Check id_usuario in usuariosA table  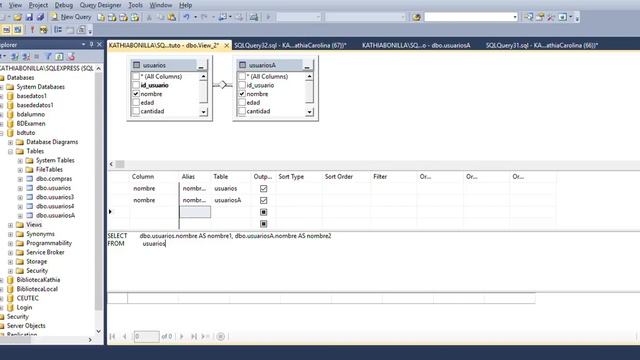tap(242, 85)
